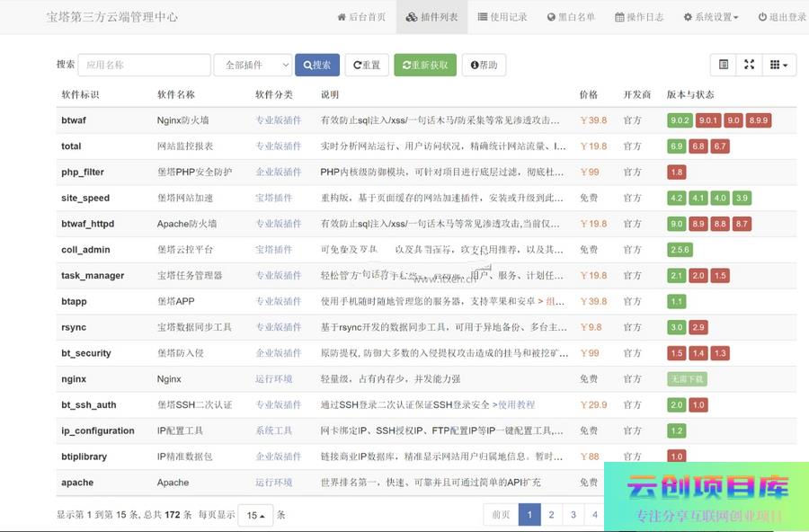Click 退出登录 power logout icon
This screenshot has height=532, width=809.
pyautogui.click(x=781, y=17)
